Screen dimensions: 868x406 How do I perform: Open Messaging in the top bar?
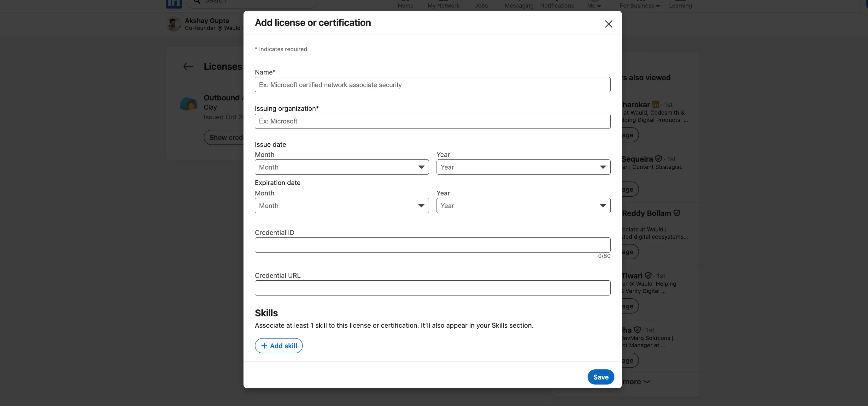tap(519, 5)
